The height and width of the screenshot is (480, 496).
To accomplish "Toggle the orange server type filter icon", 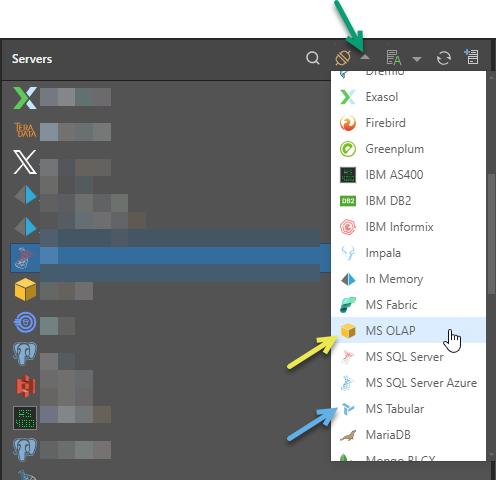I will point(343,58).
